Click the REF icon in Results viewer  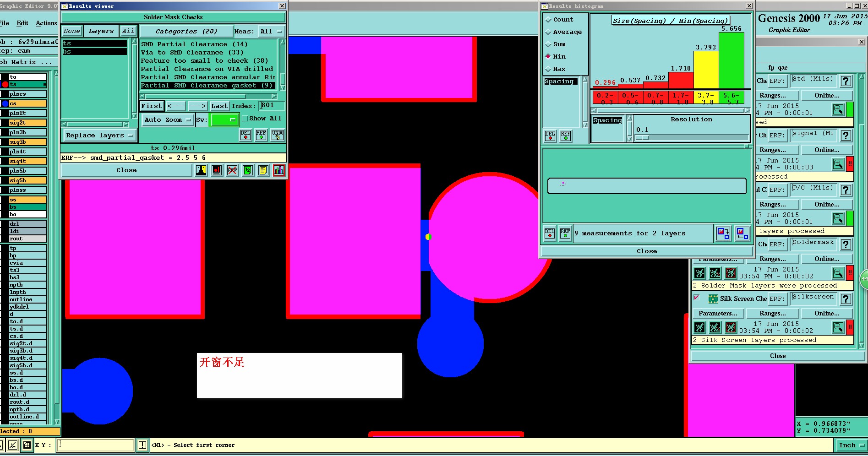tap(261, 135)
